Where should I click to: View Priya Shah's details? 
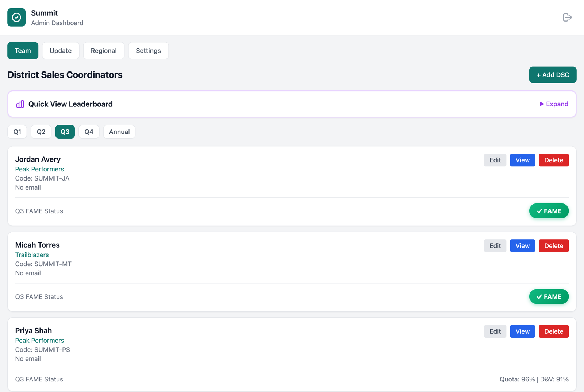[x=522, y=331]
